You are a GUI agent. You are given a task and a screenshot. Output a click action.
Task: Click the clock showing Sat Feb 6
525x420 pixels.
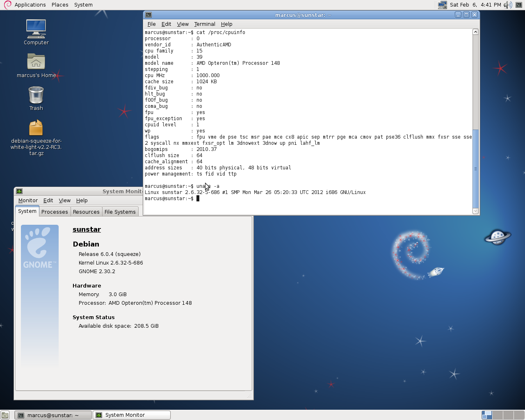(475, 5)
